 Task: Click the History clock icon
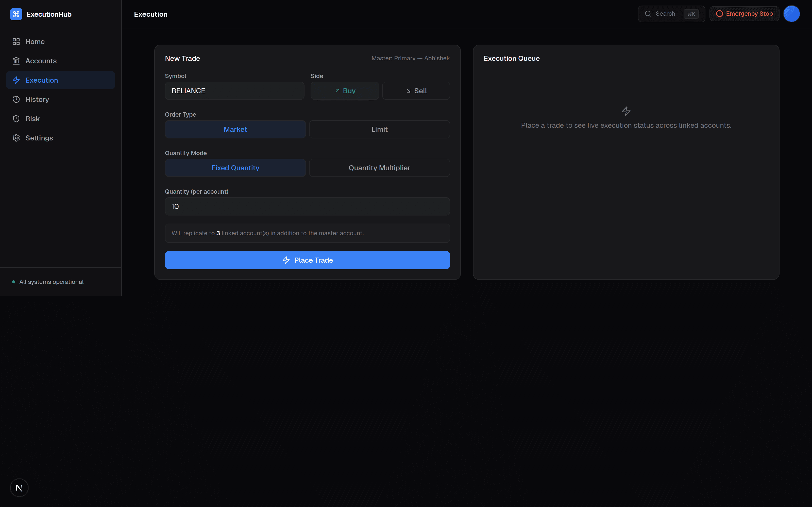click(16, 99)
